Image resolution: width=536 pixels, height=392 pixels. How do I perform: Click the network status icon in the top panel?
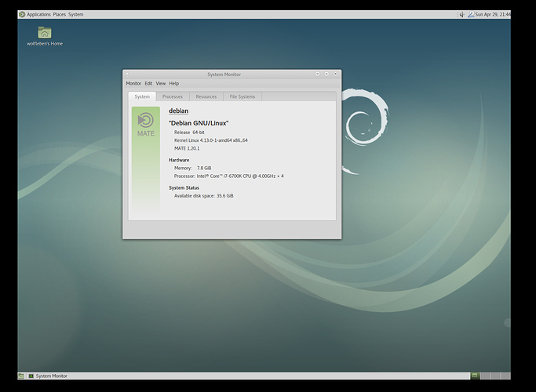pos(471,14)
